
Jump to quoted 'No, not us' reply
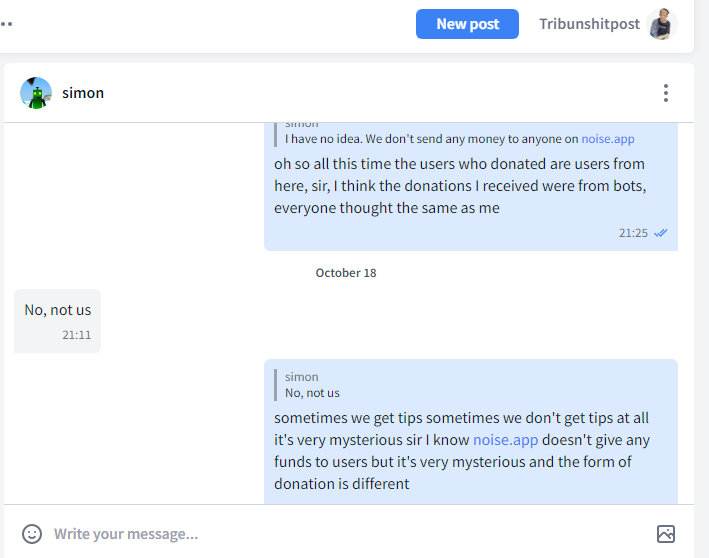[312, 385]
